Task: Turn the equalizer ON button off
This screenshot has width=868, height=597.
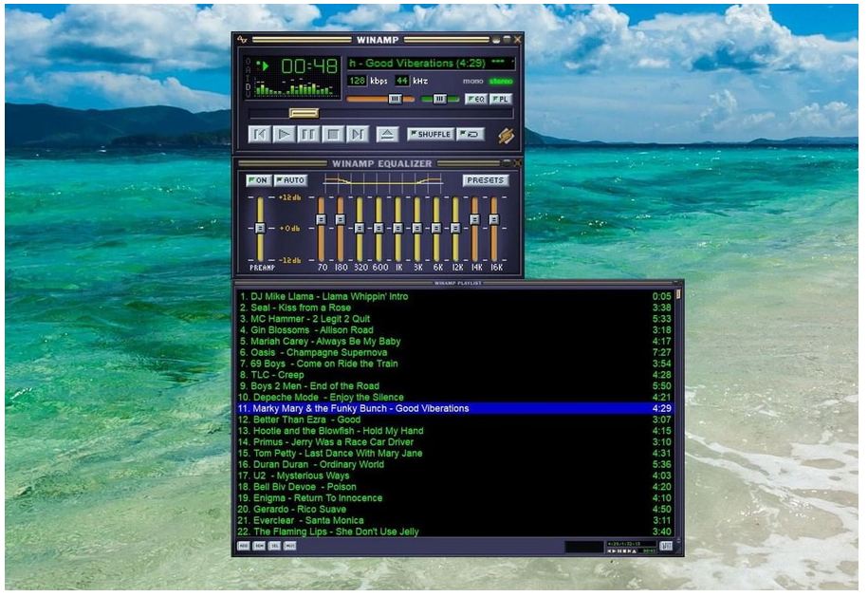Action: click(258, 180)
